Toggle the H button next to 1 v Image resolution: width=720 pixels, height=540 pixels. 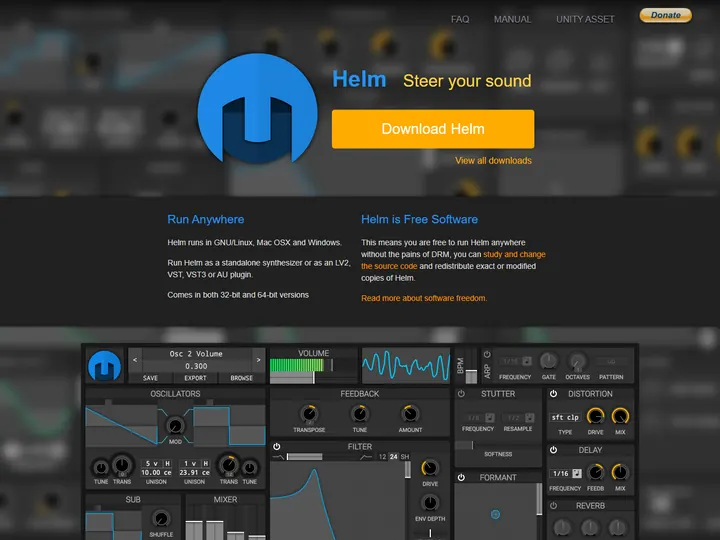click(206, 463)
